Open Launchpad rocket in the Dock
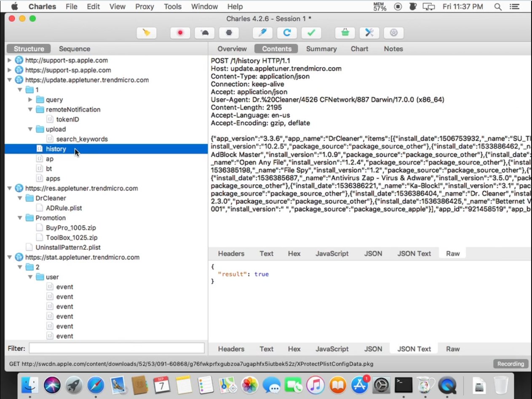The height and width of the screenshot is (399, 532). (x=74, y=385)
